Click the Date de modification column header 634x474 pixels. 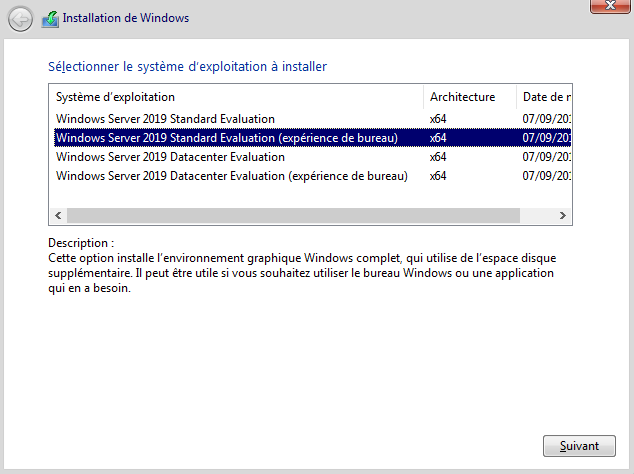[544, 97]
